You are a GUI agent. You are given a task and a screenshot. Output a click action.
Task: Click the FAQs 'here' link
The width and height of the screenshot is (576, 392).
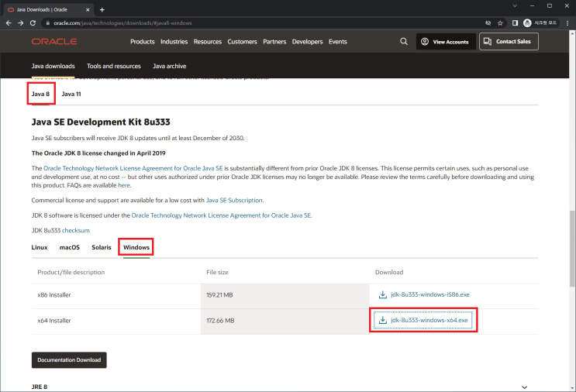tap(124, 185)
